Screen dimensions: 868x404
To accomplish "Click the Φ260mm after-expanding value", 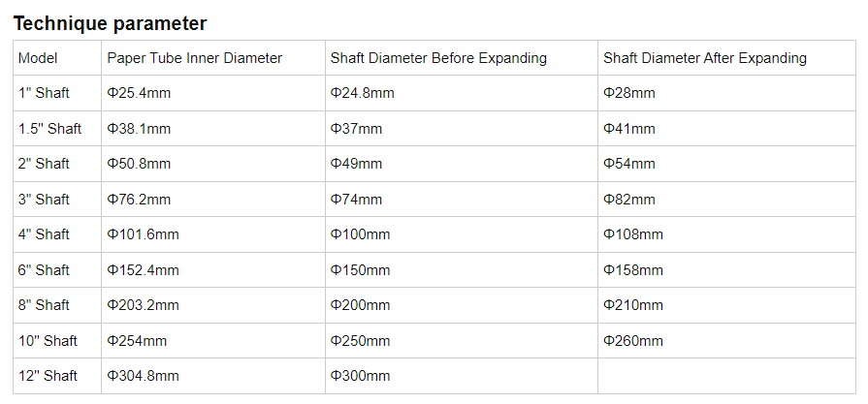I will (632, 341).
